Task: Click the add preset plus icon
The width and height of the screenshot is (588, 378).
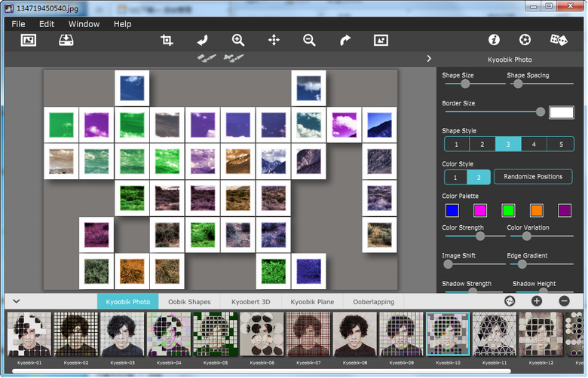Action: pyautogui.click(x=537, y=301)
